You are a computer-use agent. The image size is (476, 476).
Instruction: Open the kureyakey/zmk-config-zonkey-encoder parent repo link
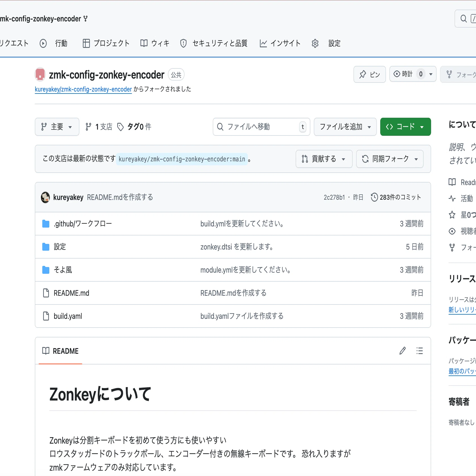83,89
